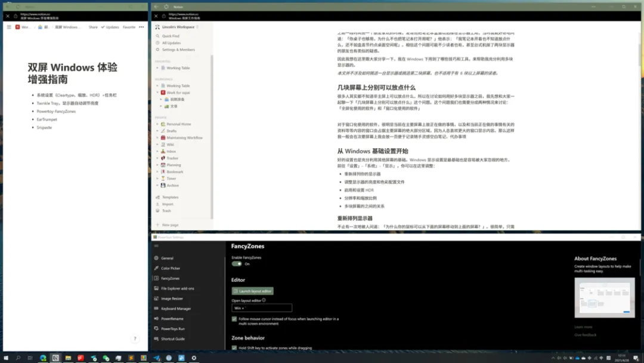Click the Launch layout editor button
This screenshot has height=363, width=644.
(x=252, y=291)
